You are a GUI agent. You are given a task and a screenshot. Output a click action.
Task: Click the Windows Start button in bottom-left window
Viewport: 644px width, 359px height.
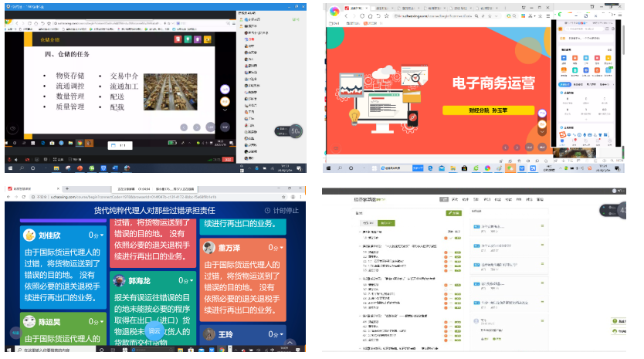point(8,350)
